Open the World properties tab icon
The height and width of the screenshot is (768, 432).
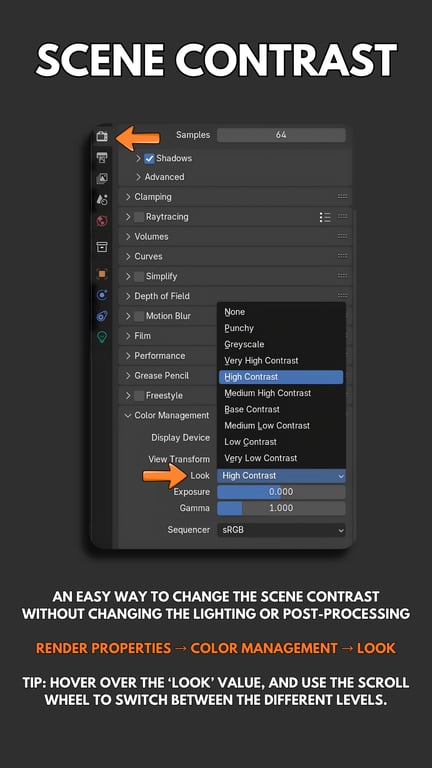pyautogui.click(x=102, y=221)
